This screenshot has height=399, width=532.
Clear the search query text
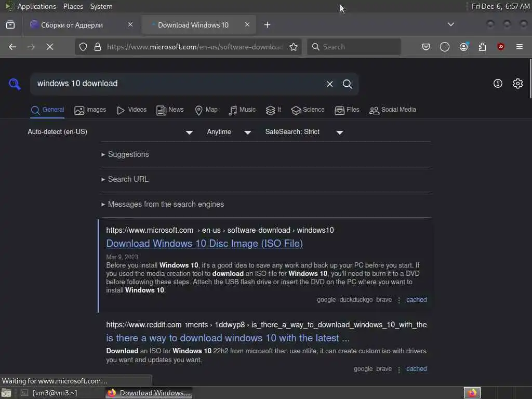[329, 84]
